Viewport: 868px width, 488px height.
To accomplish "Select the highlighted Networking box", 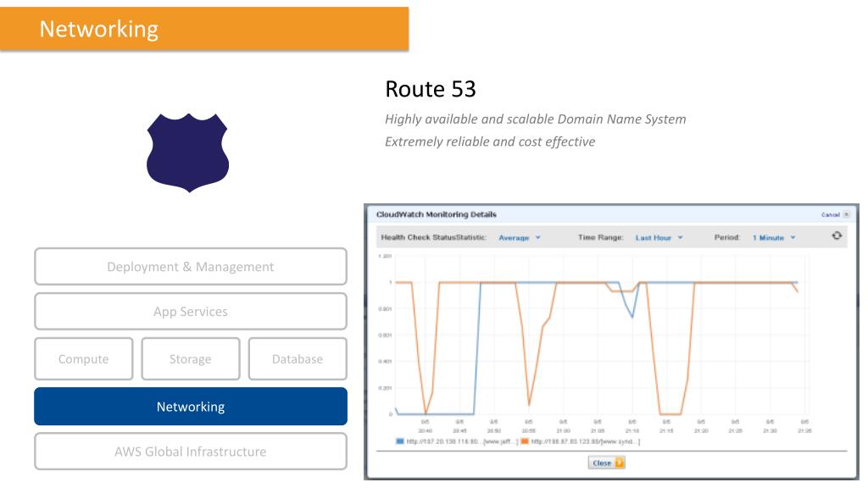I will click(191, 407).
